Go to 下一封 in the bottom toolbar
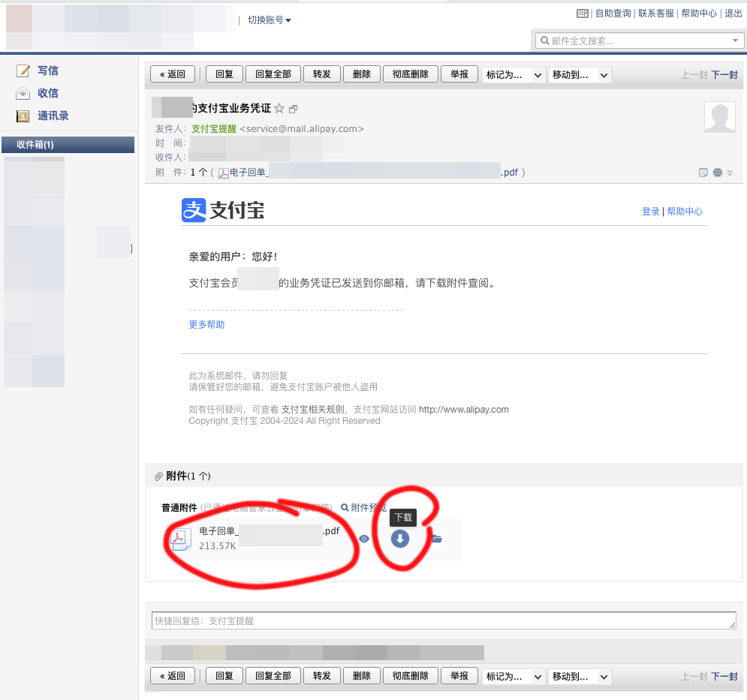The image size is (747, 700). pos(724,677)
